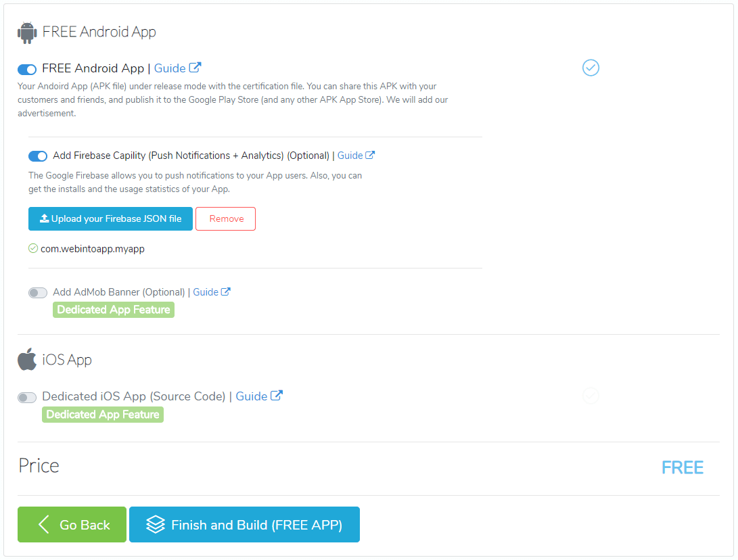Click the blue checkmark circle for Android App
This screenshot has width=738, height=560.
(591, 68)
